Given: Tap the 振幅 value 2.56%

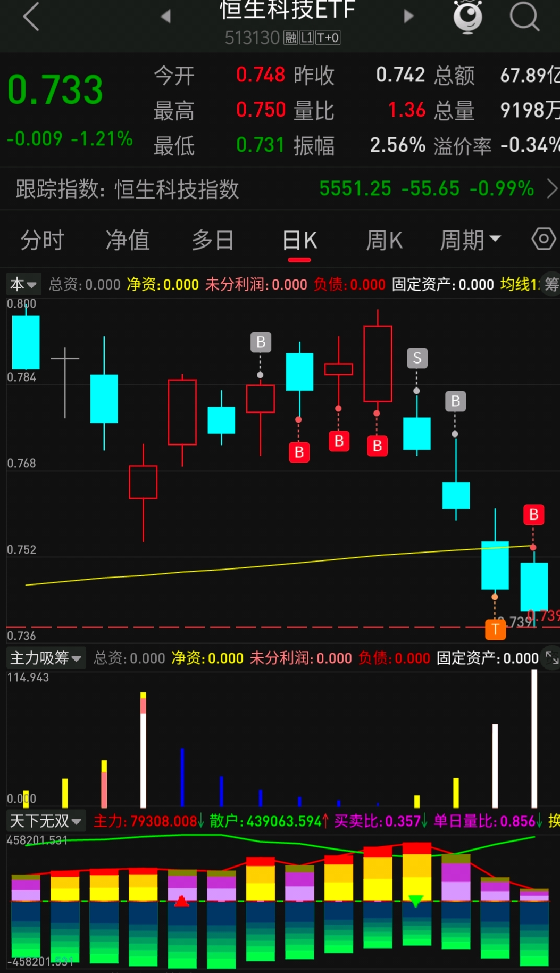Looking at the screenshot, I should click(x=398, y=145).
